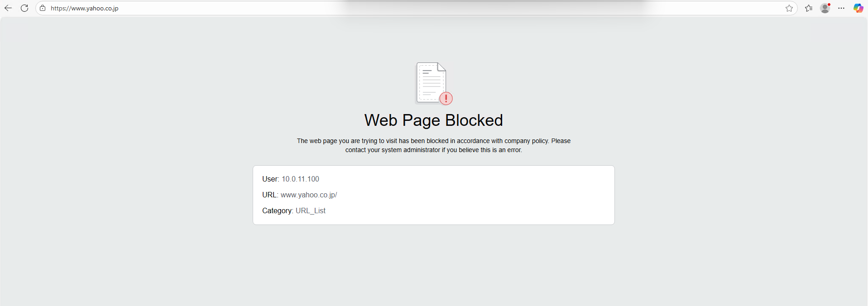Open Settings and more ellipsis menu

tap(841, 8)
